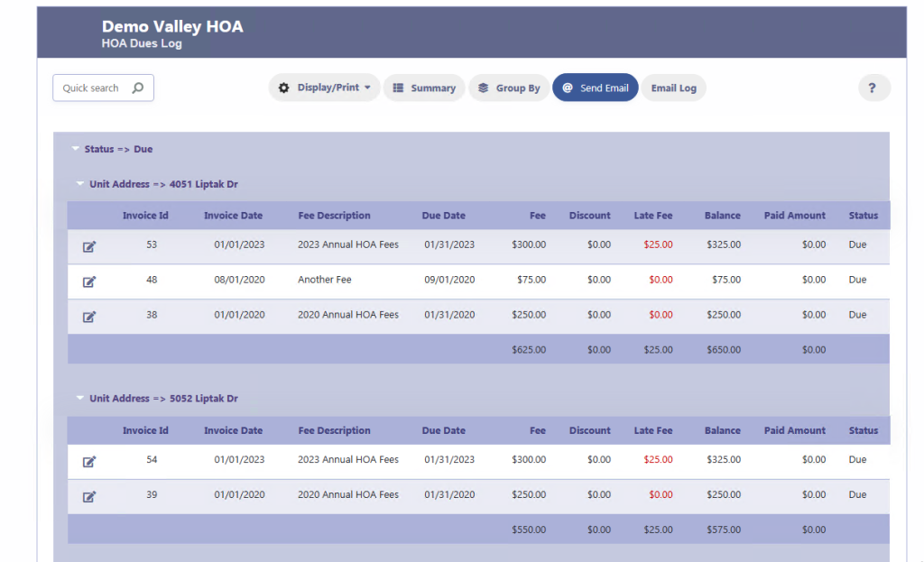Screen dimensions: 924x562
Task: Click inside the Quick search field
Action: 95,88
